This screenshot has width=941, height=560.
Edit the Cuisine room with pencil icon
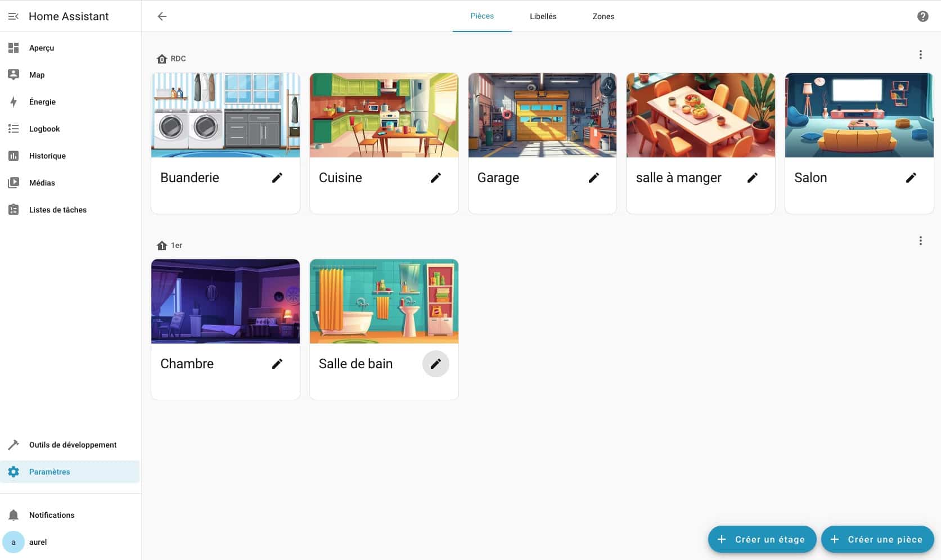pos(436,178)
